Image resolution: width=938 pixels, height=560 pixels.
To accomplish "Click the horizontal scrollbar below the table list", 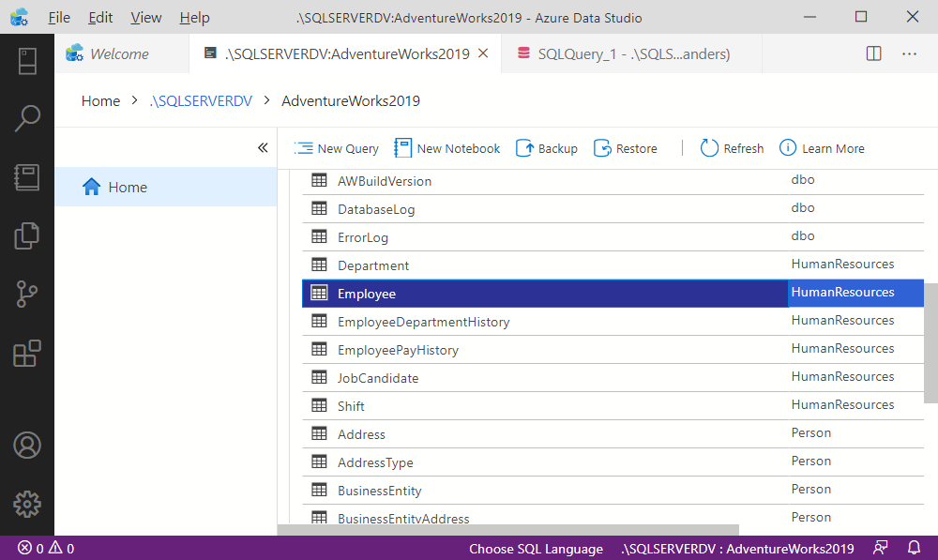I will click(507, 530).
